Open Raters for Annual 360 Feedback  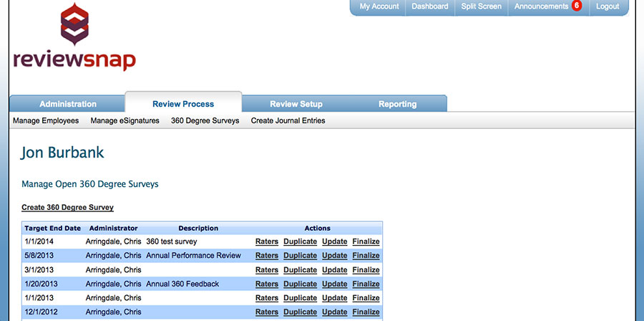point(267,284)
